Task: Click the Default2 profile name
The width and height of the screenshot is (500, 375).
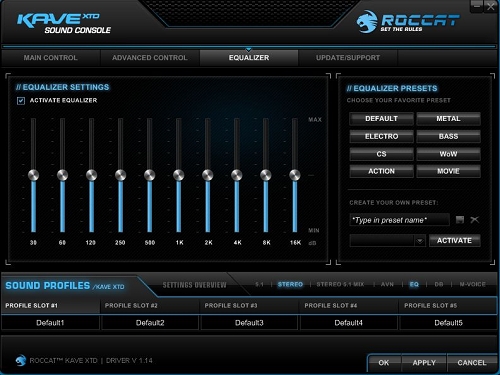Action: pyautogui.click(x=150, y=323)
